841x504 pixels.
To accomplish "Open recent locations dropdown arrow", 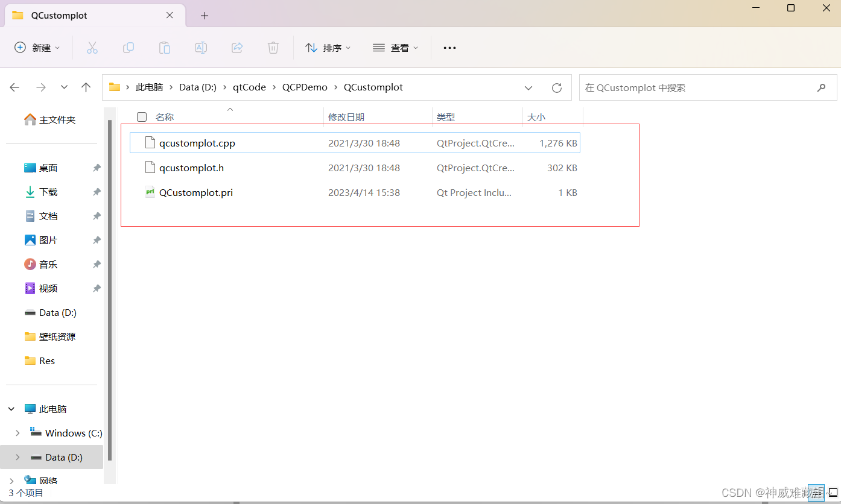I will 64,87.
